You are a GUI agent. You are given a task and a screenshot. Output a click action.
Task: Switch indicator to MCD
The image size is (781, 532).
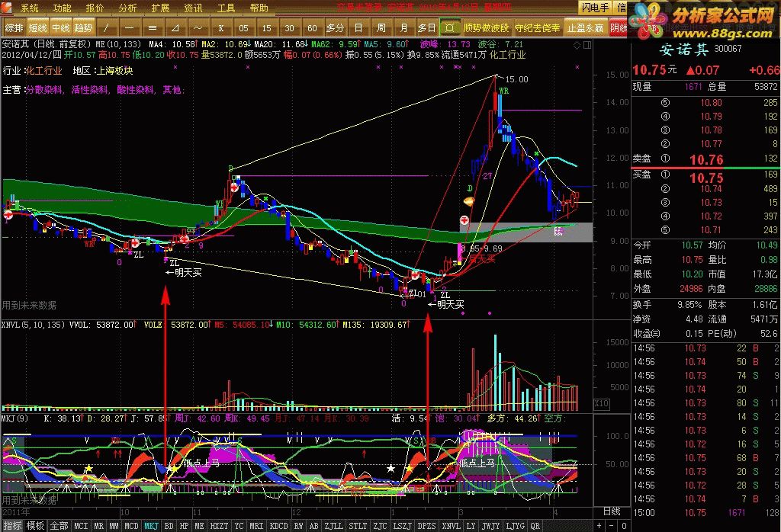tap(131, 526)
